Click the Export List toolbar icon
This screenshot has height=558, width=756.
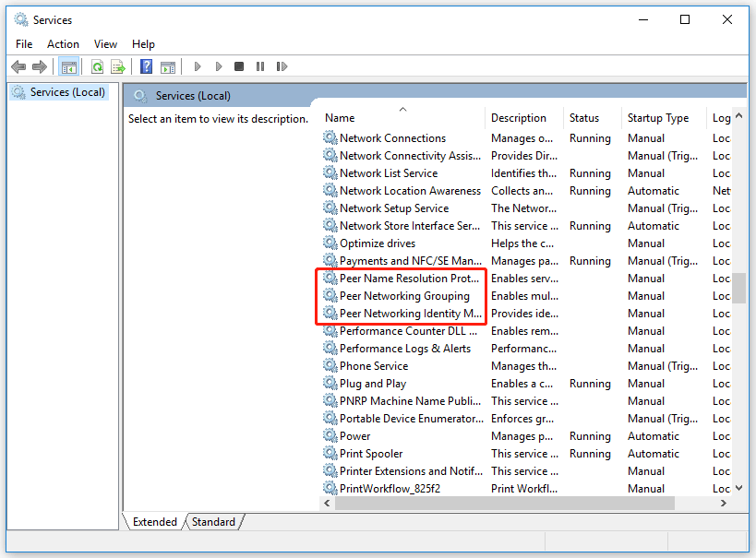tap(118, 65)
